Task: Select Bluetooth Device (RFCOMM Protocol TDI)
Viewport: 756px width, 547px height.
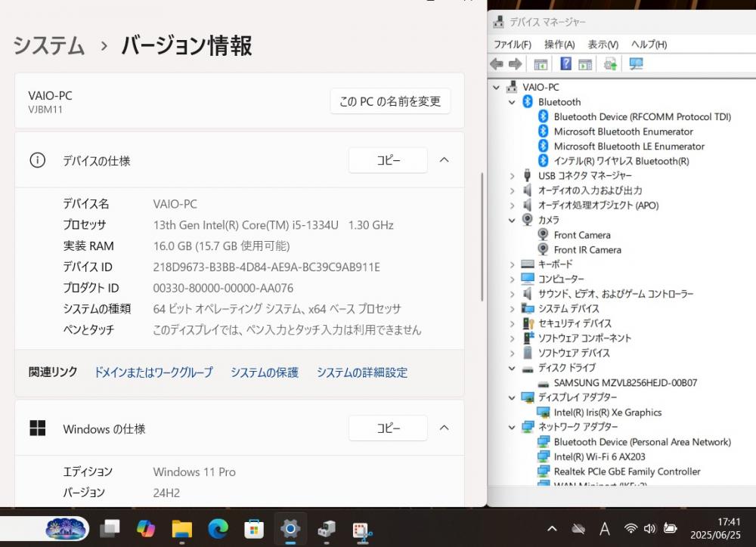Action: (642, 116)
